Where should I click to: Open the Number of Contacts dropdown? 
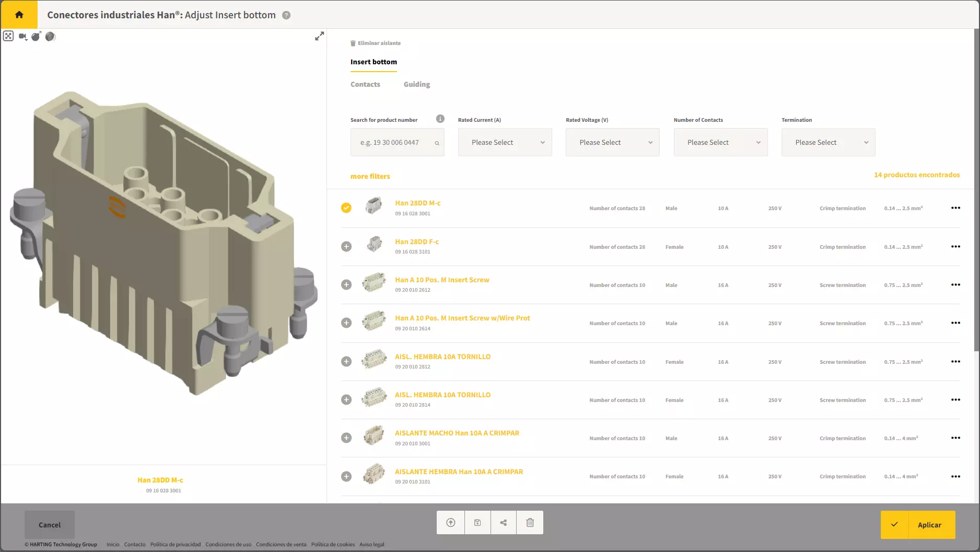721,142
